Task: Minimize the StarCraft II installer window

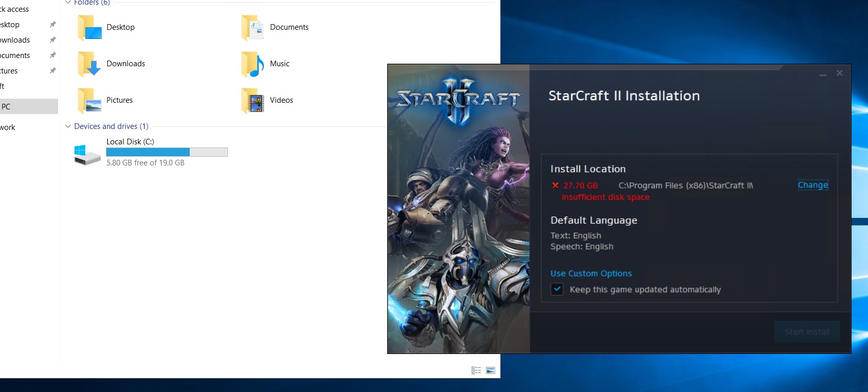Action: [x=823, y=74]
